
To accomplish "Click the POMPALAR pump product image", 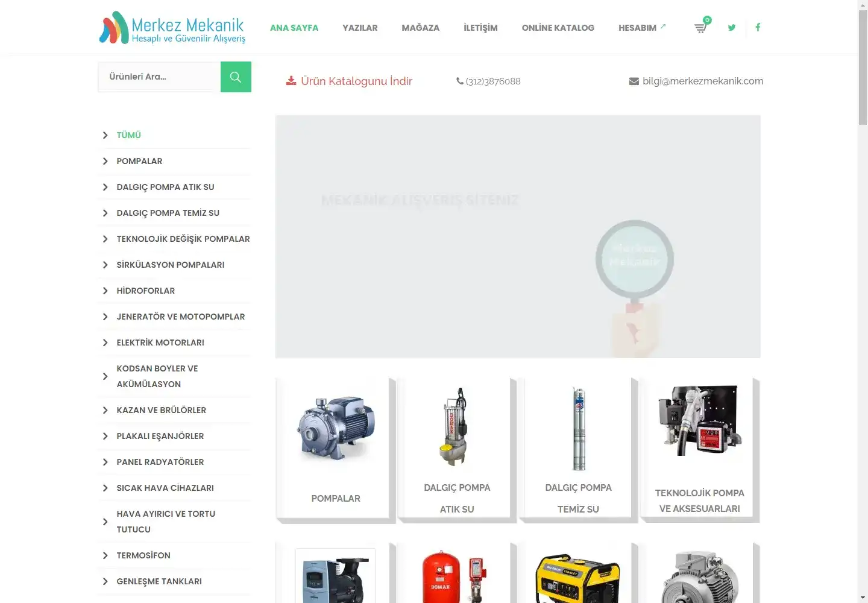I will click(336, 428).
